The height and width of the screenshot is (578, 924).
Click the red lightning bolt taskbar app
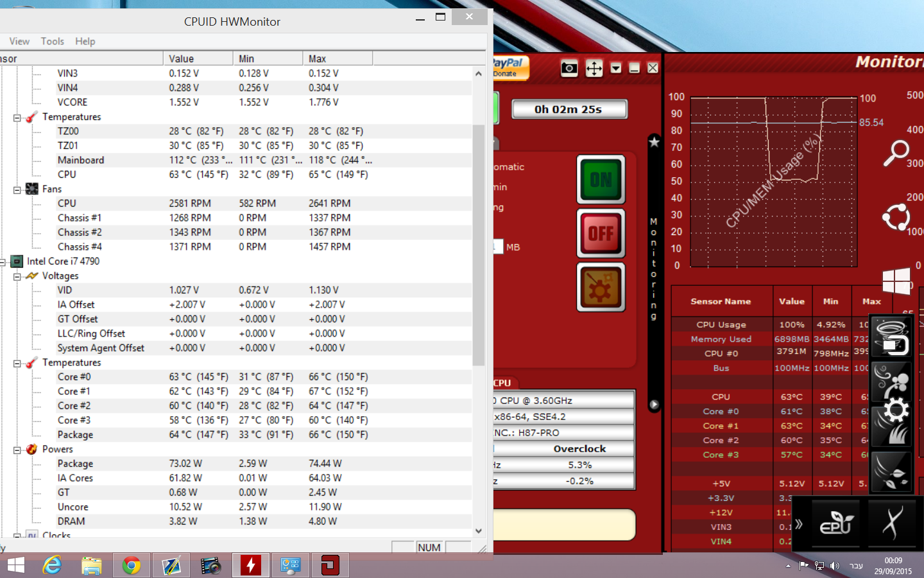pyautogui.click(x=251, y=565)
